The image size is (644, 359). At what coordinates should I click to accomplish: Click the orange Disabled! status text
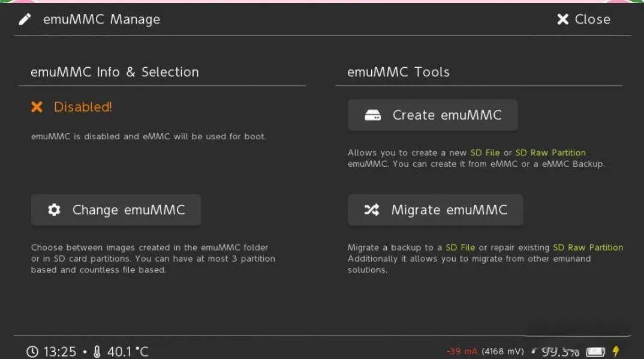(x=83, y=107)
